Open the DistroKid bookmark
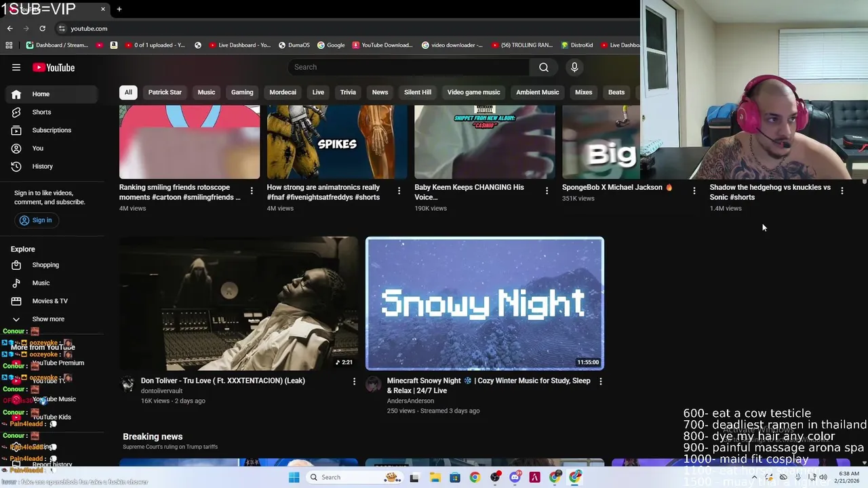868x488 pixels. [577, 45]
